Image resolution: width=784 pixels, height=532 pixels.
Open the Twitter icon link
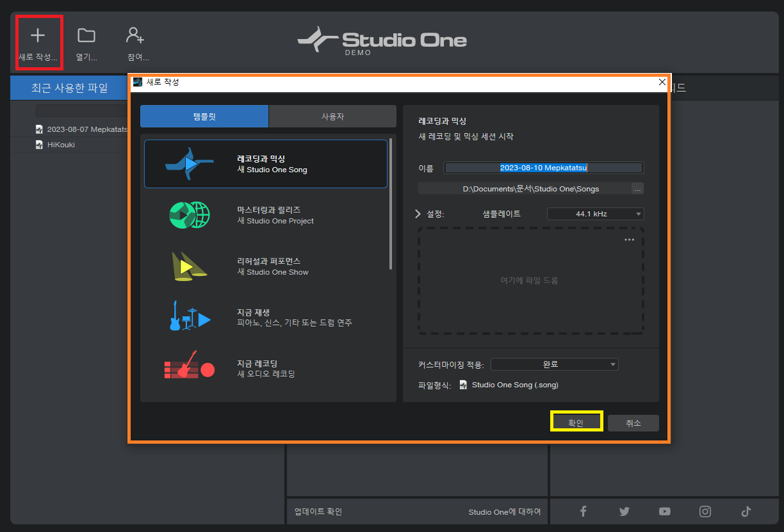point(624,511)
